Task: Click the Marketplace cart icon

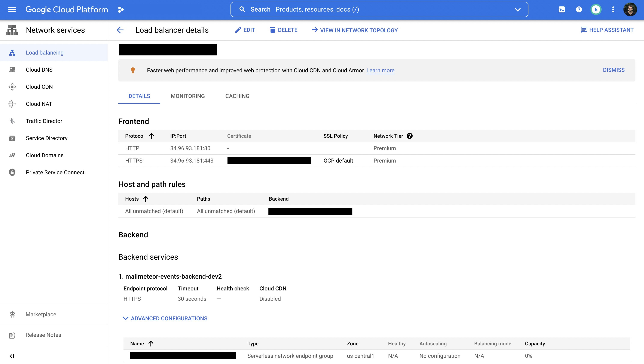Action: click(12, 314)
